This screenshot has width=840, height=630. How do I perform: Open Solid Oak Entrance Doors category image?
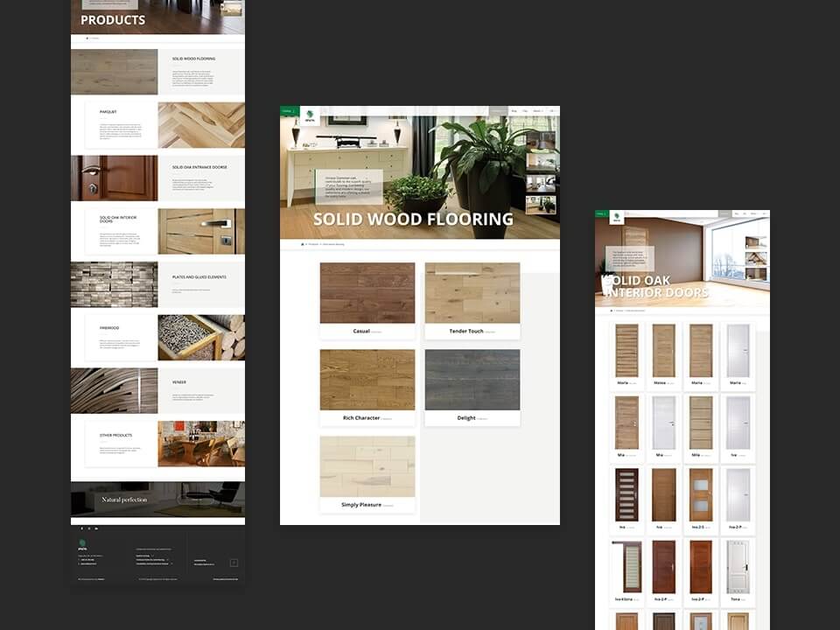tap(114, 178)
